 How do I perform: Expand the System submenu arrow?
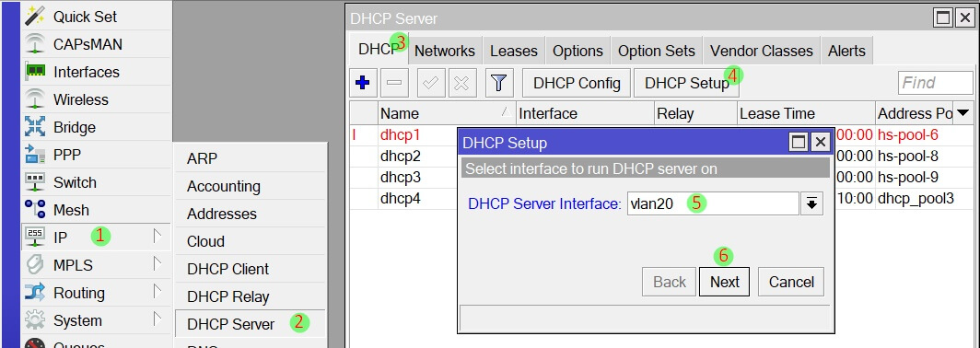tap(157, 320)
